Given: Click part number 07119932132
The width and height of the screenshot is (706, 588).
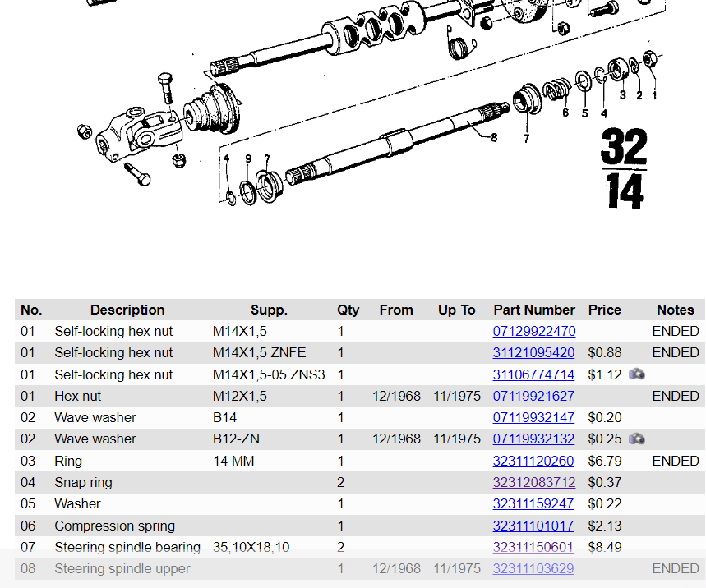Looking at the screenshot, I should pyautogui.click(x=533, y=439).
